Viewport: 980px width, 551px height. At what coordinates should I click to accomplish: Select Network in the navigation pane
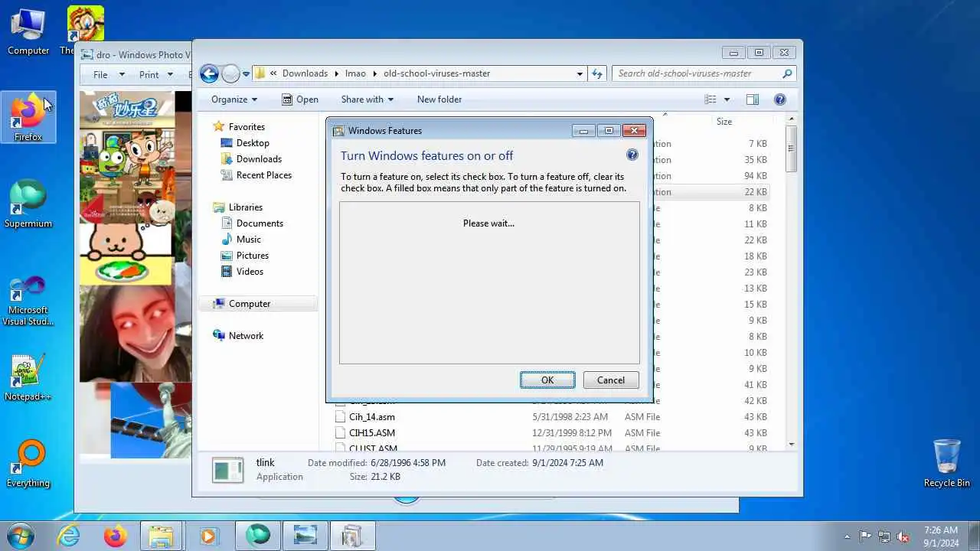click(x=246, y=336)
